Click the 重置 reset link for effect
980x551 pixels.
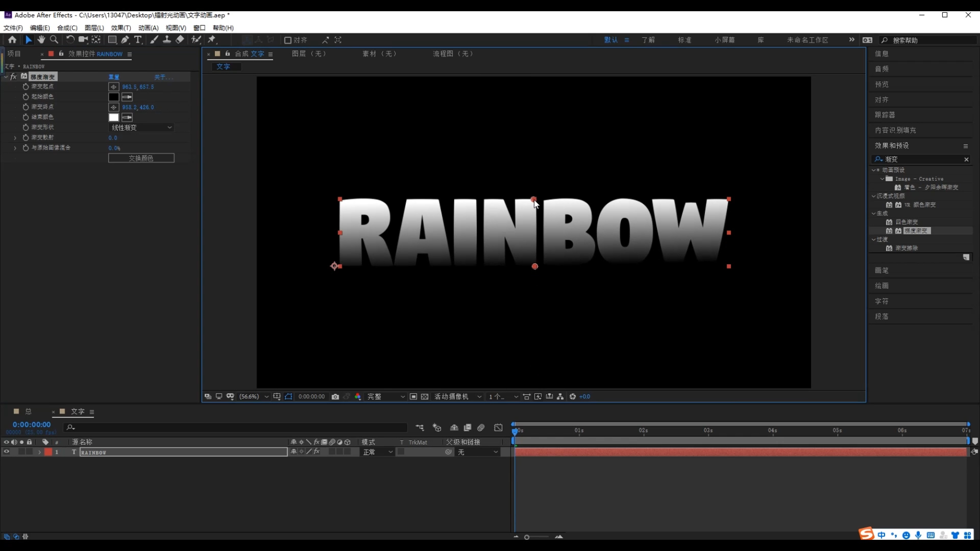(x=114, y=77)
